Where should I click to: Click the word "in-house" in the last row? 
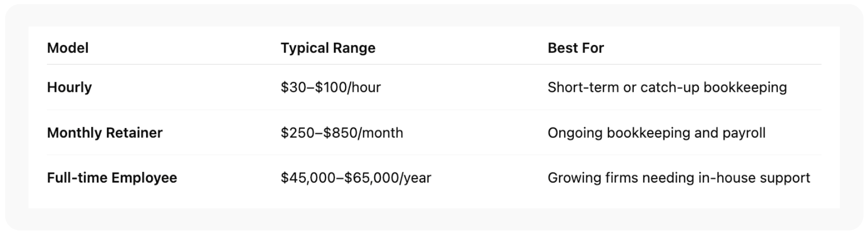click(x=725, y=178)
